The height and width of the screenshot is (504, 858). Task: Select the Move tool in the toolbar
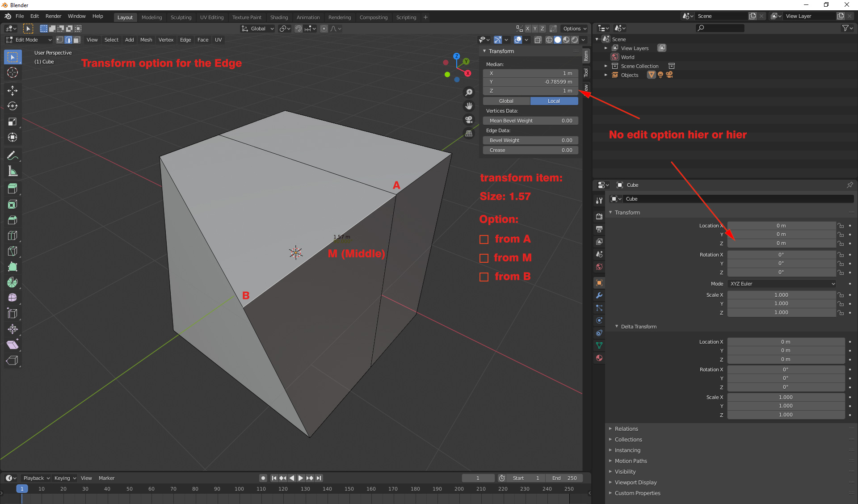click(x=13, y=90)
